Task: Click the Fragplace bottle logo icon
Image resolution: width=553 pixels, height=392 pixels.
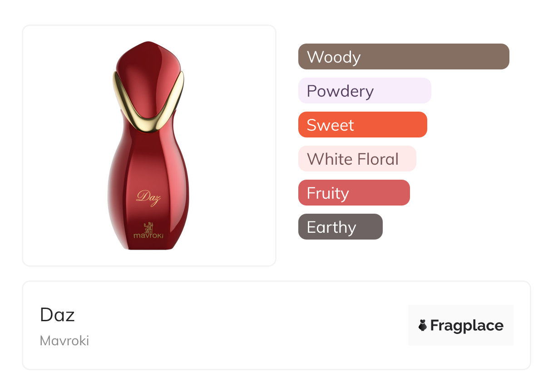Action: click(423, 325)
